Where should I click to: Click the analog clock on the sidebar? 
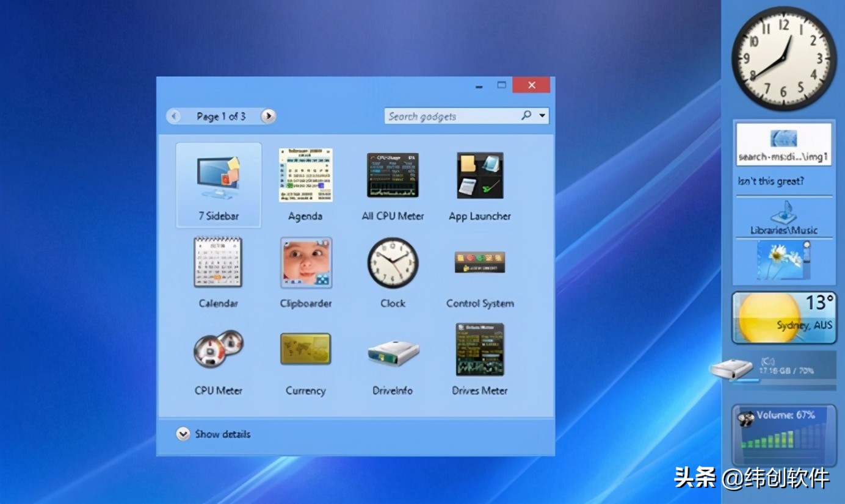coord(783,59)
